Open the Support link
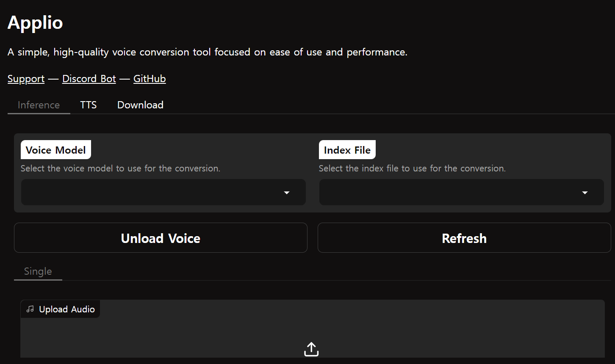Screen dimensions: 615x364 [26, 79]
